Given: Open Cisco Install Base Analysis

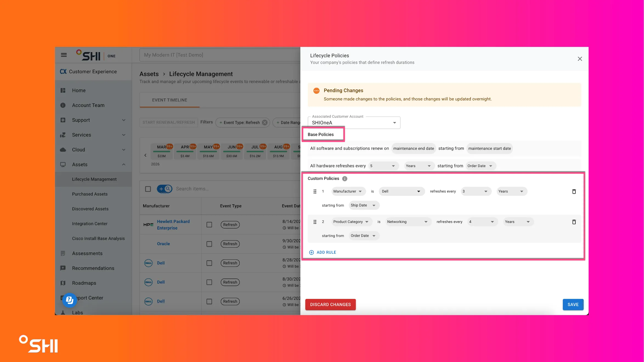Looking at the screenshot, I should pyautogui.click(x=98, y=239).
